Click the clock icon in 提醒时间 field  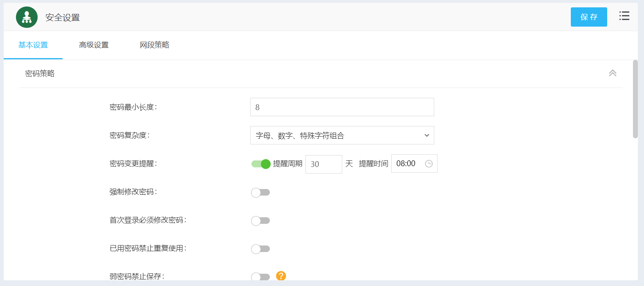click(x=429, y=164)
